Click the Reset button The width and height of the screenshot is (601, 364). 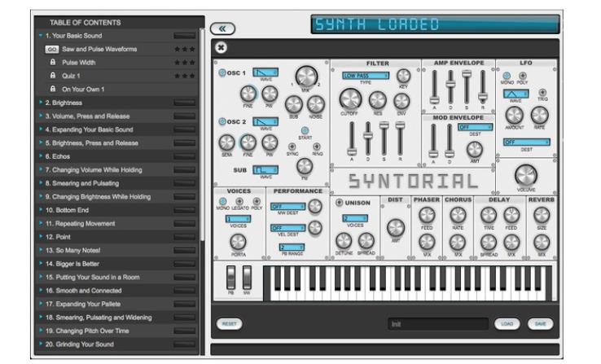point(229,324)
